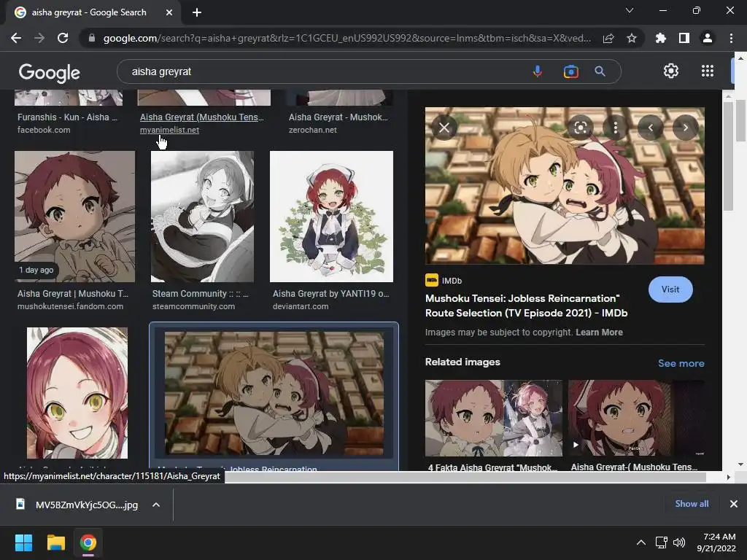
Task: Open File Explorer from the taskbar
Action: tap(55, 542)
